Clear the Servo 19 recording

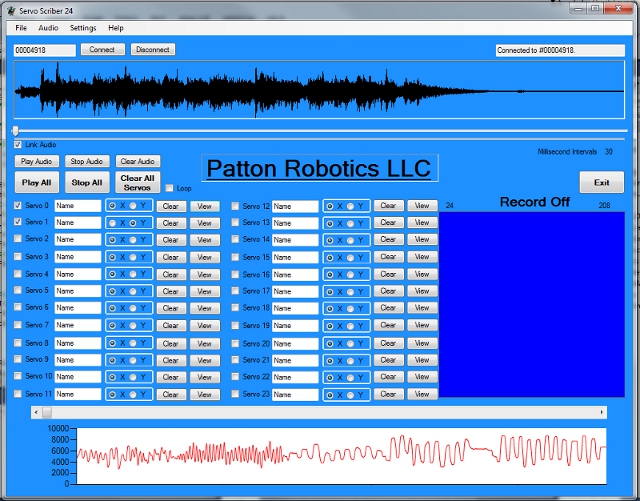click(388, 325)
